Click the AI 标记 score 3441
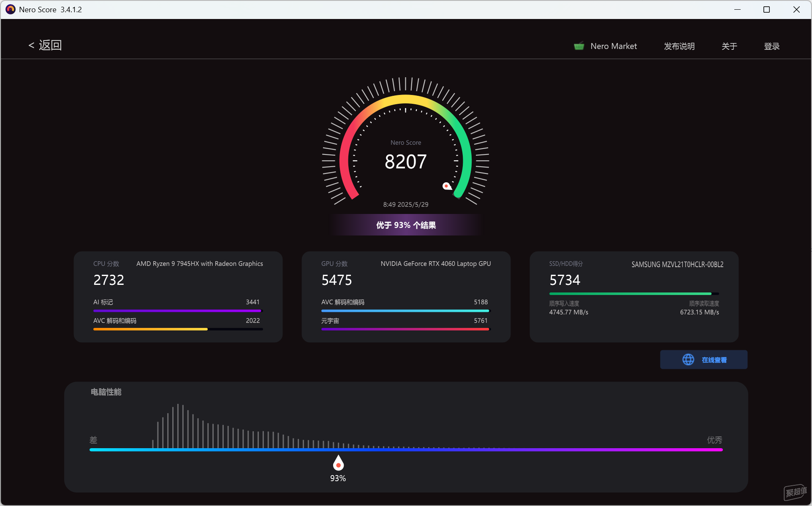Image resolution: width=812 pixels, height=506 pixels. pyautogui.click(x=253, y=302)
